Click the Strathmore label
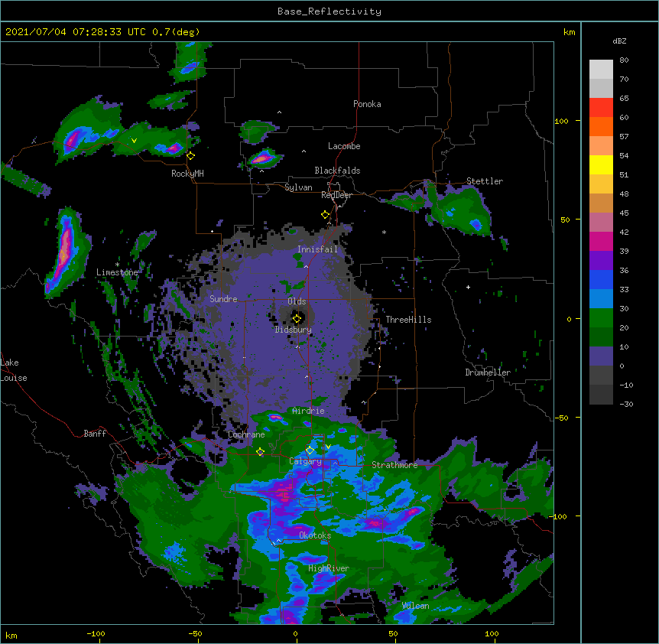Screen dimensions: 659x644 click(394, 465)
